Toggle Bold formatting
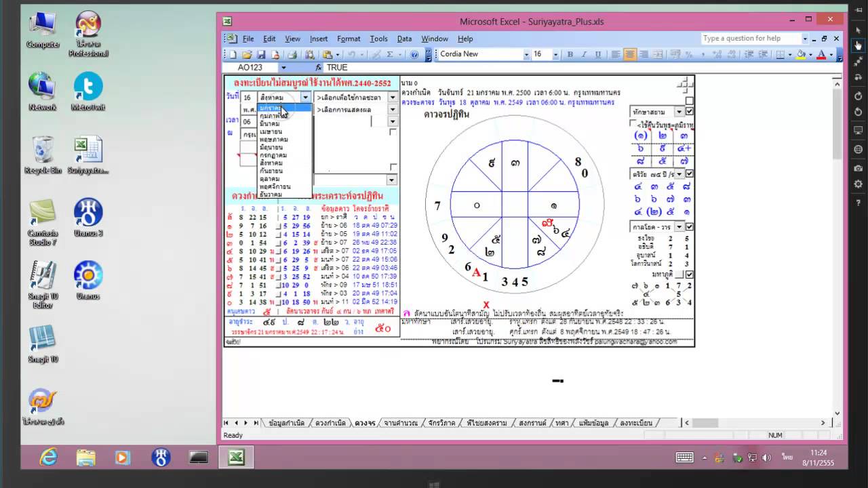The height and width of the screenshot is (488, 868). (570, 55)
